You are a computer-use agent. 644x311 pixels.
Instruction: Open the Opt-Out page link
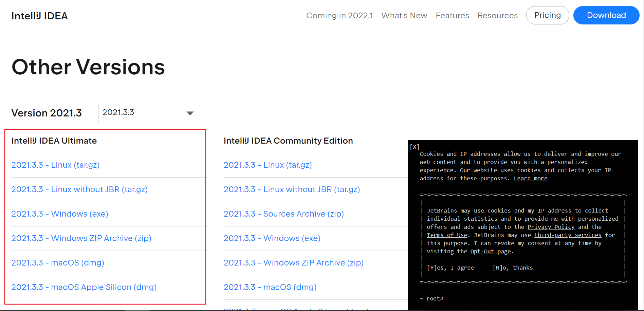point(491,251)
